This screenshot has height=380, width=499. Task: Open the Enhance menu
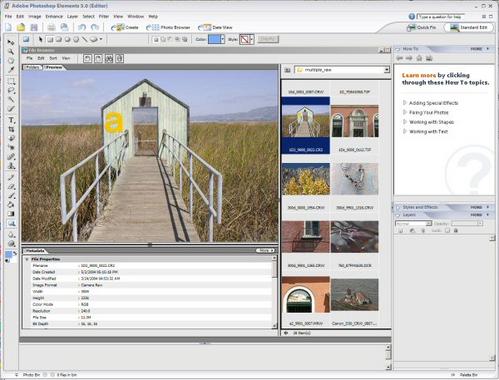(x=54, y=16)
